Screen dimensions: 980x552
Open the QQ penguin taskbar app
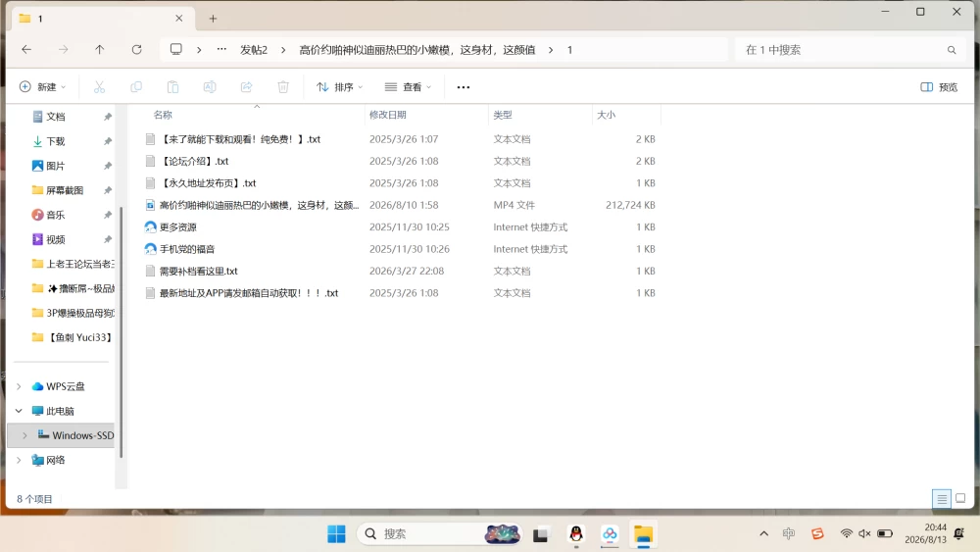(x=576, y=534)
